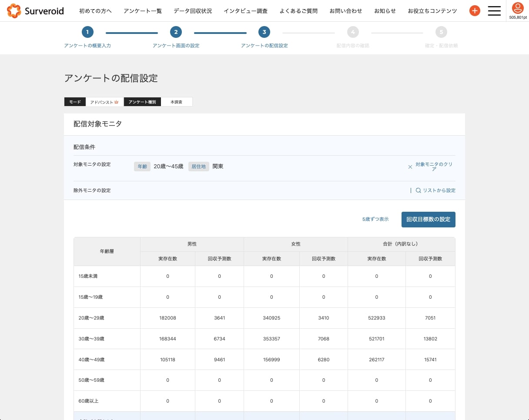This screenshot has height=420, width=529.
Task: Click the X icon to clear target monitors
Action: [x=410, y=167]
